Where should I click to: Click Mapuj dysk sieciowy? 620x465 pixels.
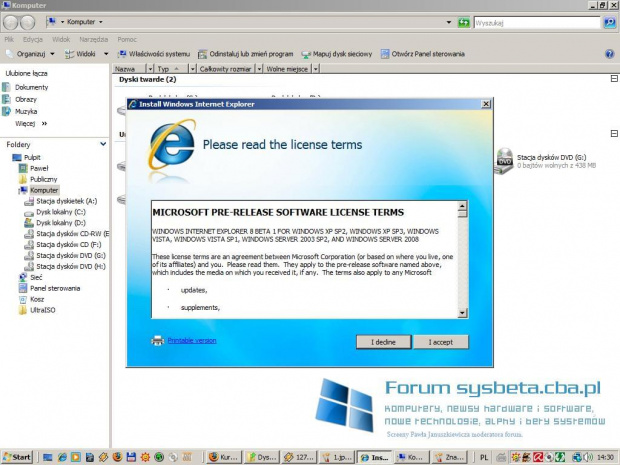336,54
